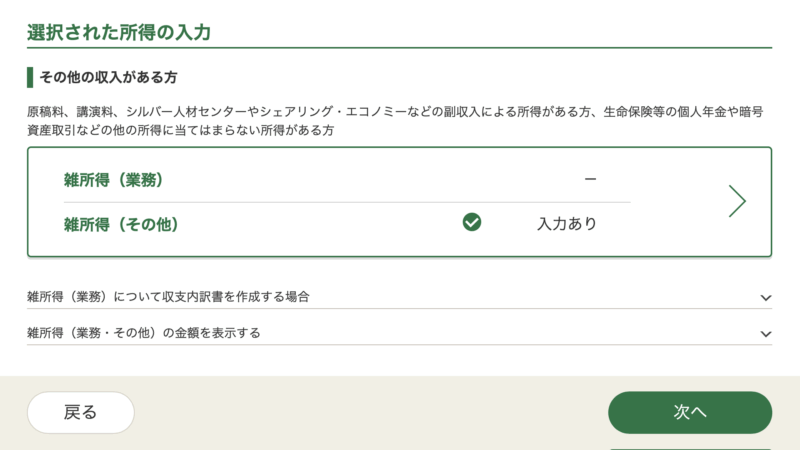
Task: Click the down chevron on the 収支内訳書 row
Action: pyautogui.click(x=766, y=297)
